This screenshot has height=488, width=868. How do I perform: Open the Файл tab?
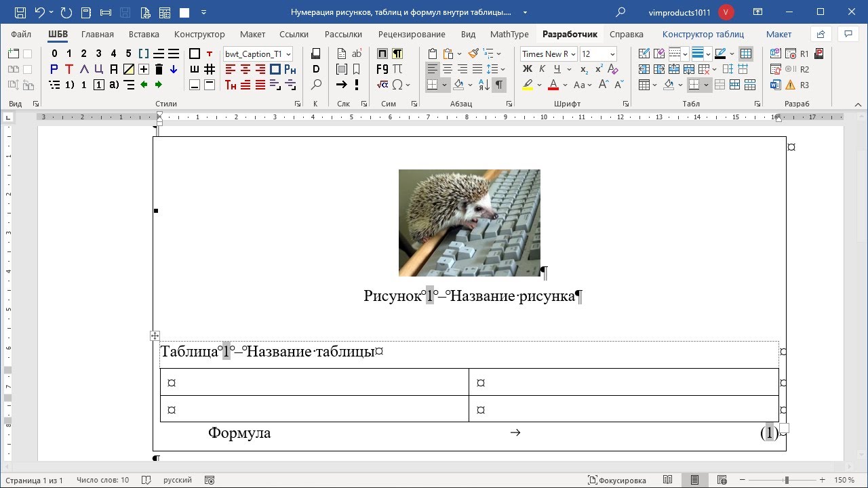tap(21, 34)
